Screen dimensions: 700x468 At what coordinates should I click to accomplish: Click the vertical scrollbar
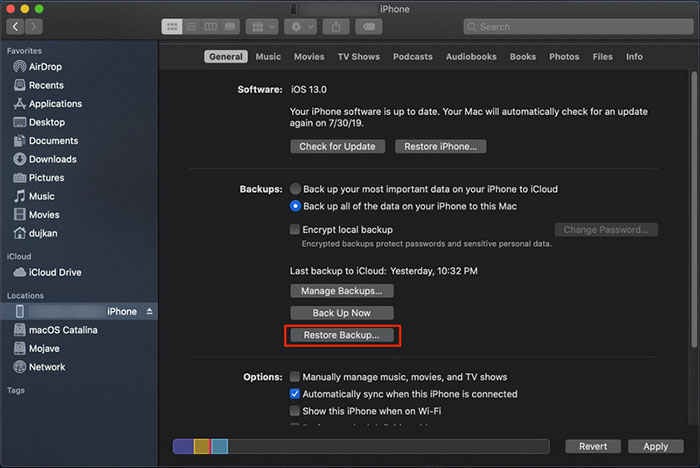point(694,210)
